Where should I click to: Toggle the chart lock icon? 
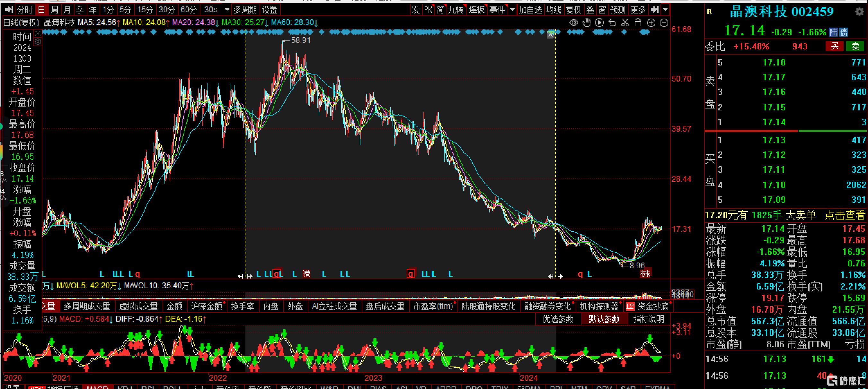(638, 22)
